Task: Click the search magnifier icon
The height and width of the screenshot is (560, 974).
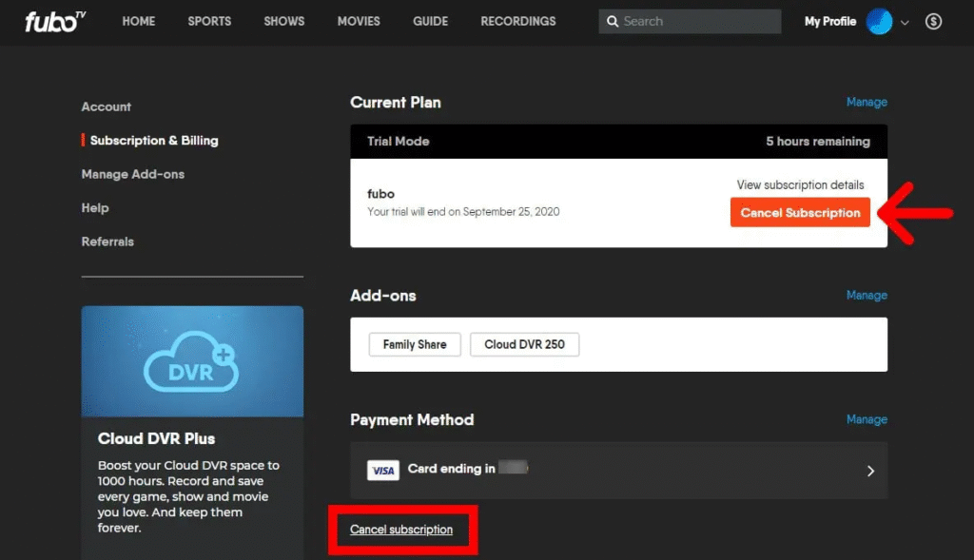Action: tap(614, 22)
